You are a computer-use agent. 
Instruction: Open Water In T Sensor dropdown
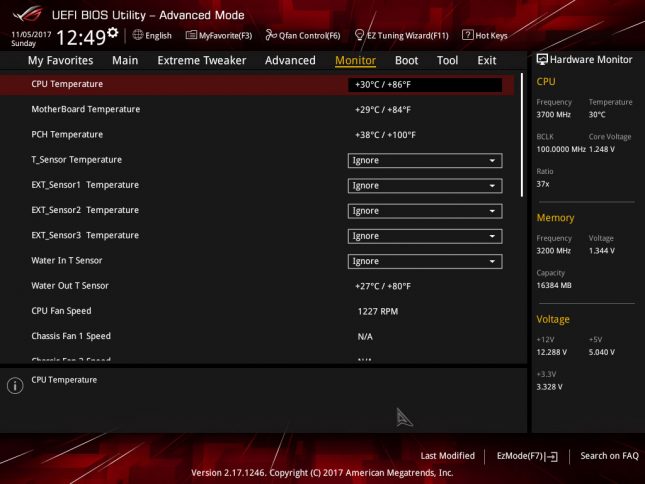click(x=425, y=261)
